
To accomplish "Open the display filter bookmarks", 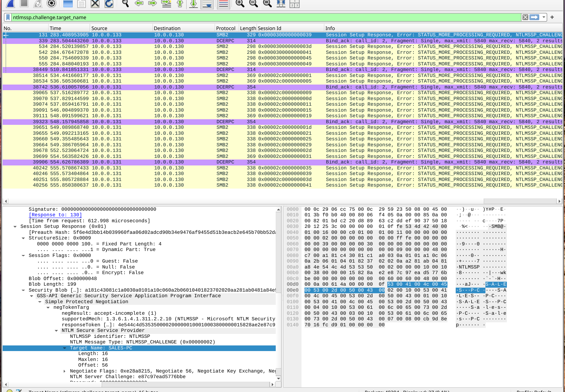I will 7,17.
